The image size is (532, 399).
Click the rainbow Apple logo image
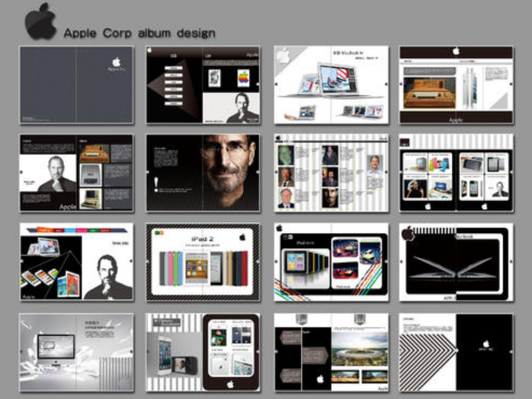tap(243, 78)
